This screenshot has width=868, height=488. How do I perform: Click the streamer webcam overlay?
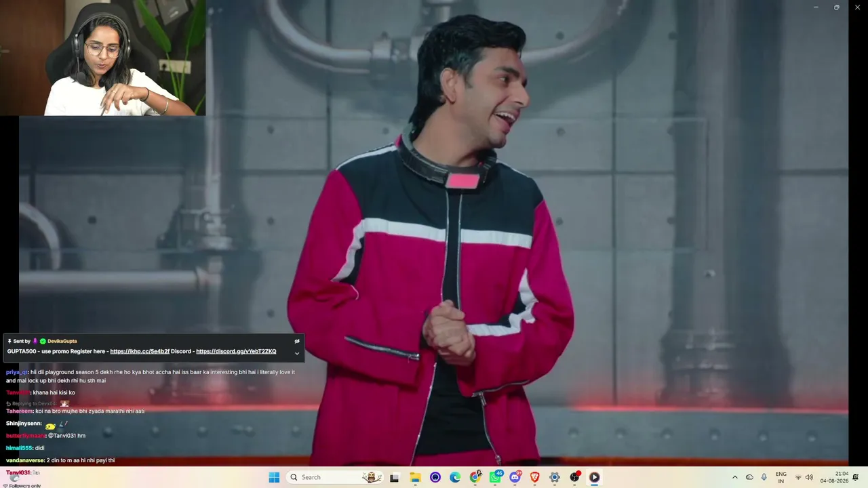pyautogui.click(x=102, y=58)
